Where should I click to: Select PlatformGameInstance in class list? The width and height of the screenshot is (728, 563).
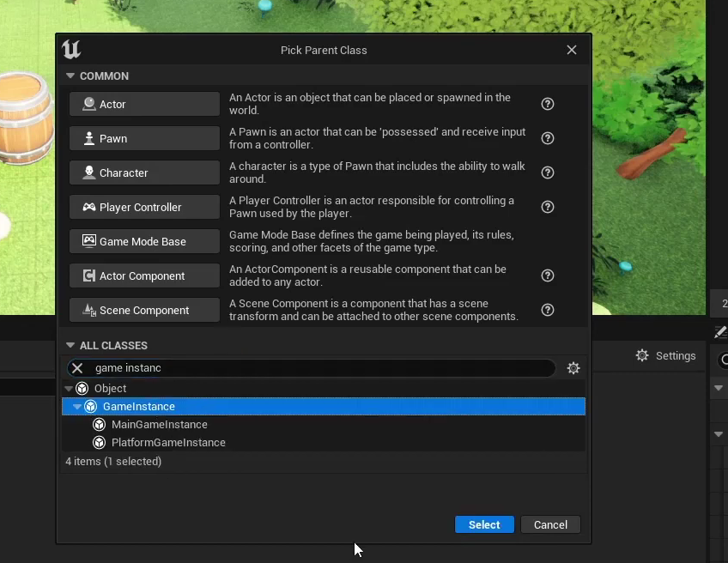324,443
